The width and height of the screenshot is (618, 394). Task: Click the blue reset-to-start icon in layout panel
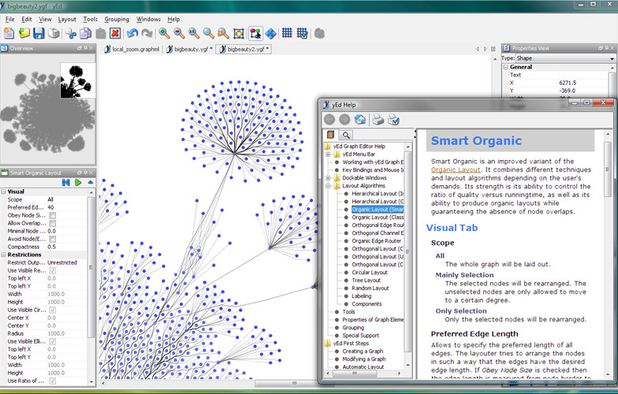[66, 182]
